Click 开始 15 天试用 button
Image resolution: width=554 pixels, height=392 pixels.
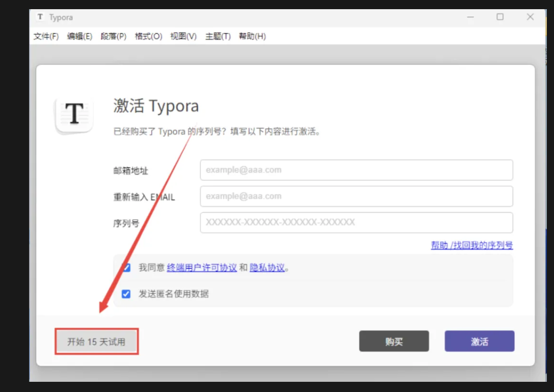tap(96, 342)
